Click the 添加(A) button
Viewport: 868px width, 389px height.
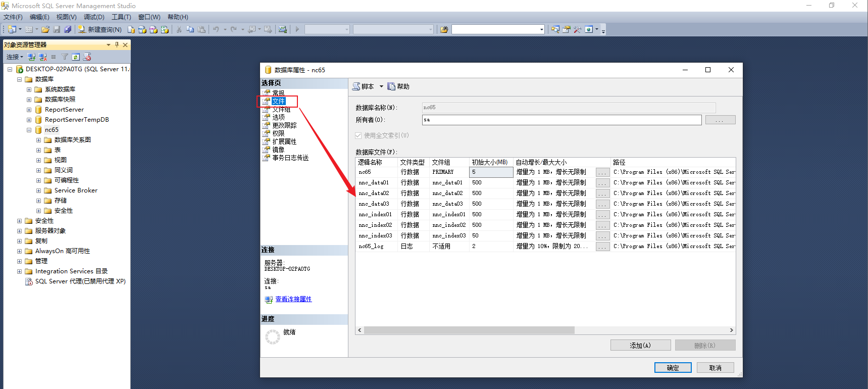click(x=640, y=346)
